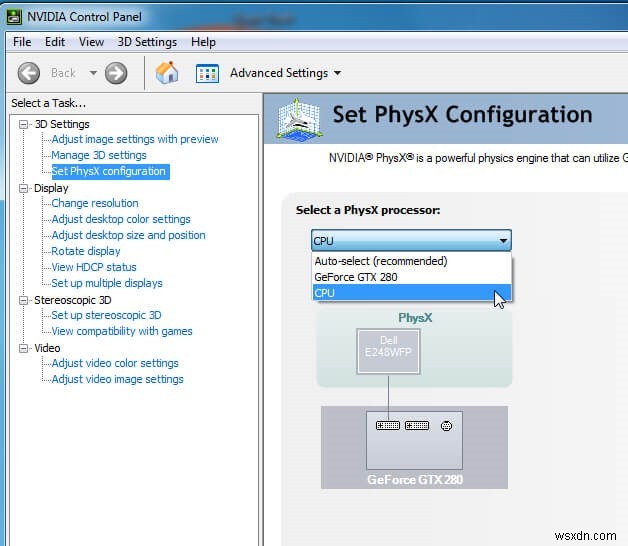Open Manage 3D settings
The image size is (628, 546).
click(99, 155)
